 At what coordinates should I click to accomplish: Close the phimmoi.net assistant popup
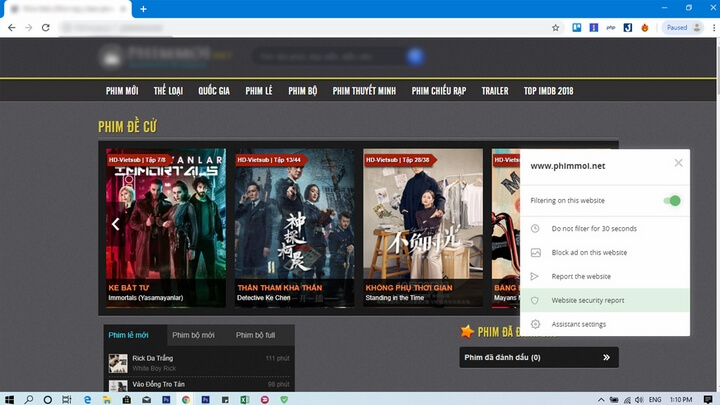click(x=678, y=163)
